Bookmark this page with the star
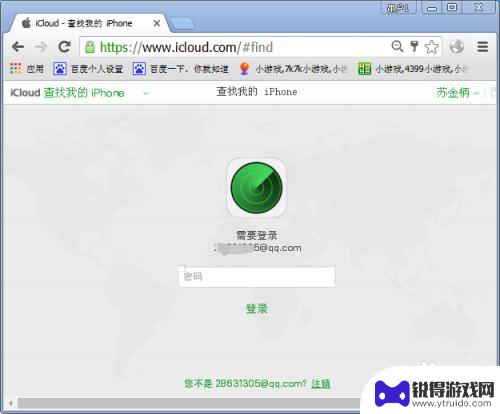The width and height of the screenshot is (500, 414). [432, 47]
